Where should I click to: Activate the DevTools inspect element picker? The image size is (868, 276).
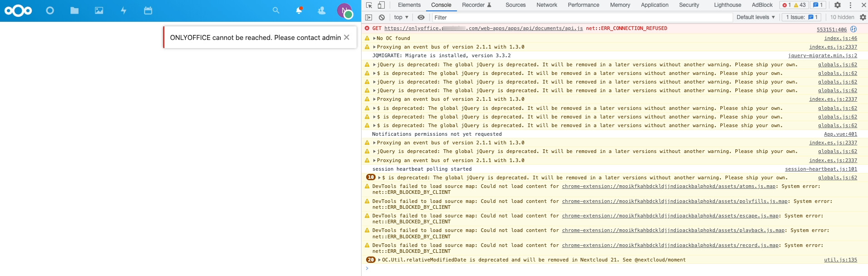coord(369,5)
